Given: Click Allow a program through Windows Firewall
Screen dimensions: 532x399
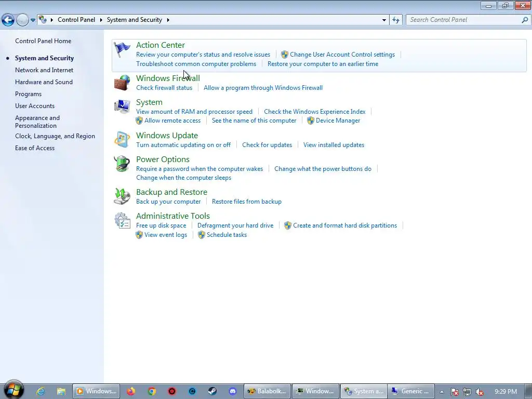Looking at the screenshot, I should click(x=263, y=87).
